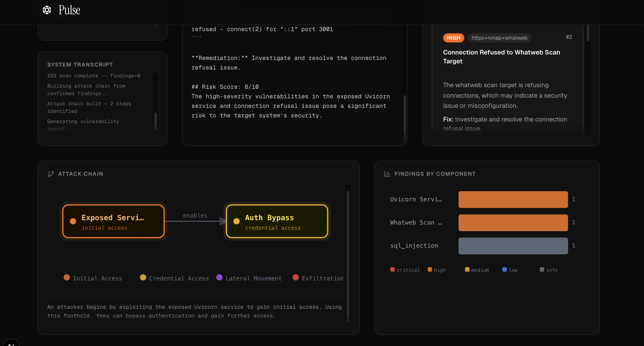The width and height of the screenshot is (644, 346).
Task: Click the Findings by Component chart icon
Action: tap(387, 174)
